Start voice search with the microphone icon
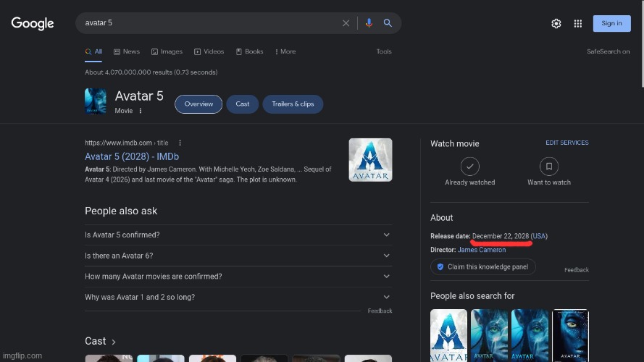The image size is (644, 362). tap(369, 23)
